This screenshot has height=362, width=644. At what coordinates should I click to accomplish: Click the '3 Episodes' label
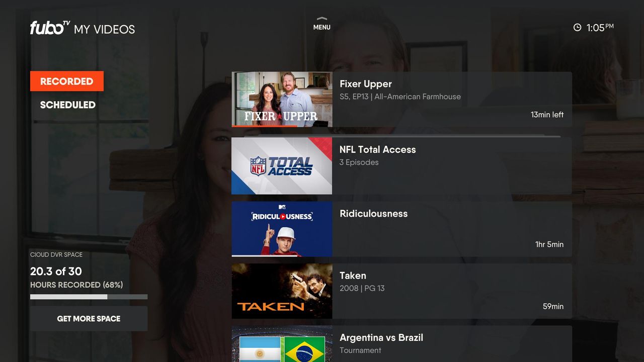(359, 162)
